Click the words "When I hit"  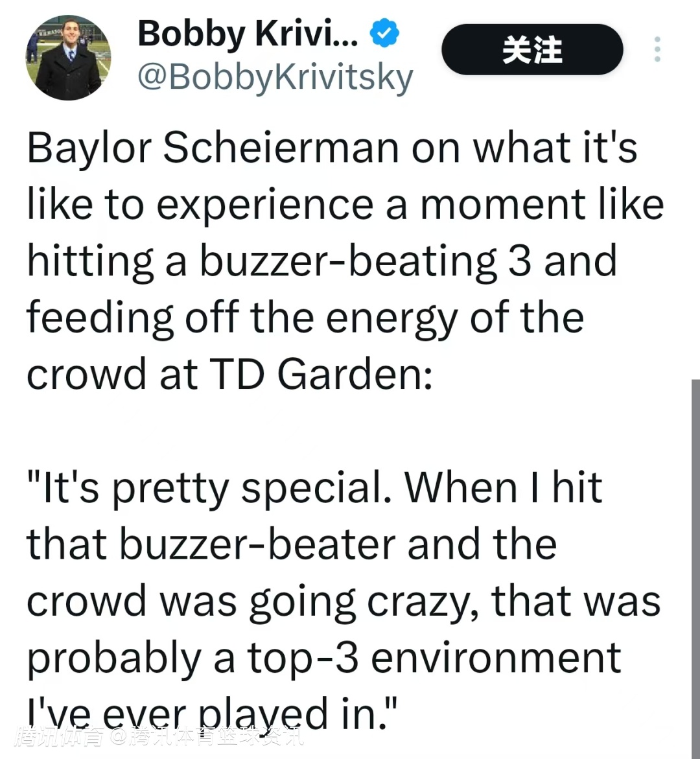point(504,487)
